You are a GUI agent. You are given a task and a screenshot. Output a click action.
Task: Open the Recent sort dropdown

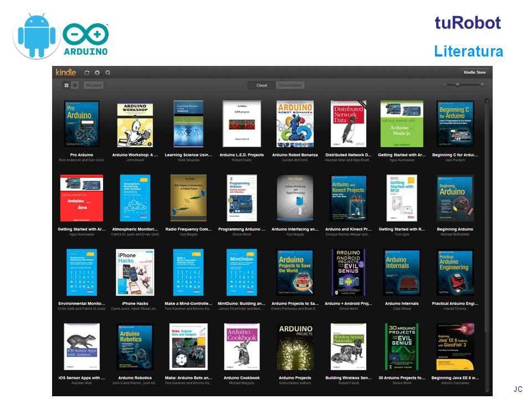[x=93, y=85]
